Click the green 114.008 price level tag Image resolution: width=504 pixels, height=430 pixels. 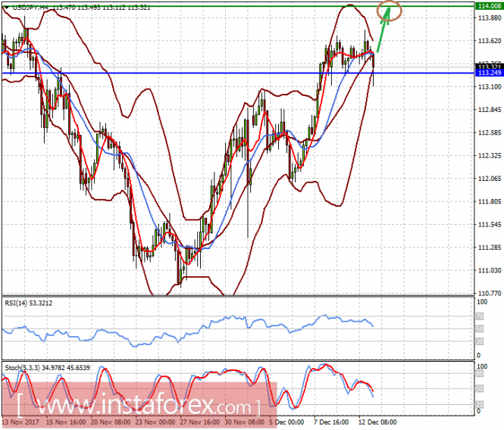[x=489, y=6]
